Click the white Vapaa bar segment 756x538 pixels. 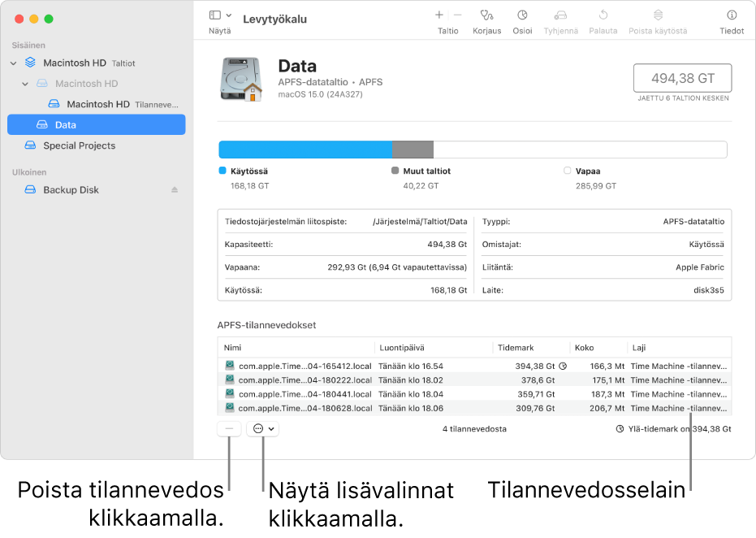pos(580,150)
